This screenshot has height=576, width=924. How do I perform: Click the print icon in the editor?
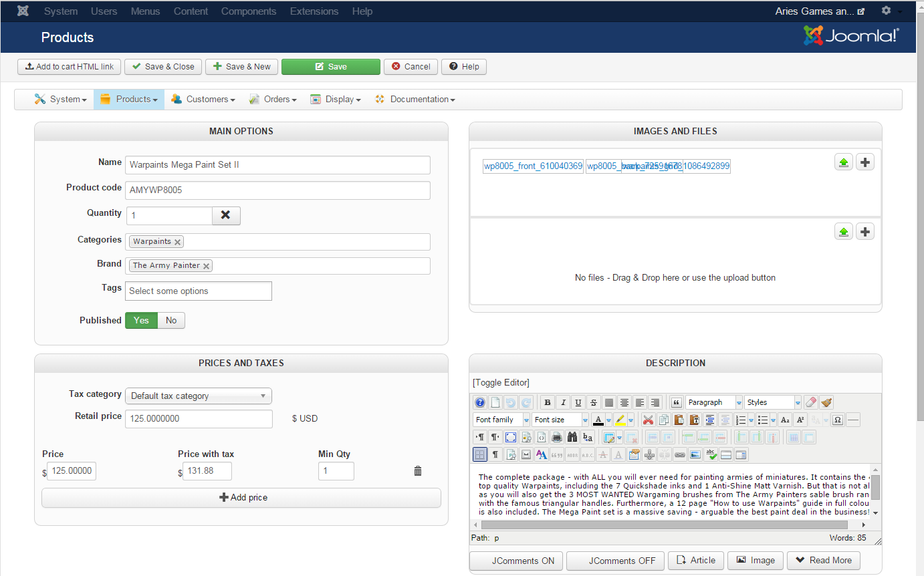tap(557, 437)
